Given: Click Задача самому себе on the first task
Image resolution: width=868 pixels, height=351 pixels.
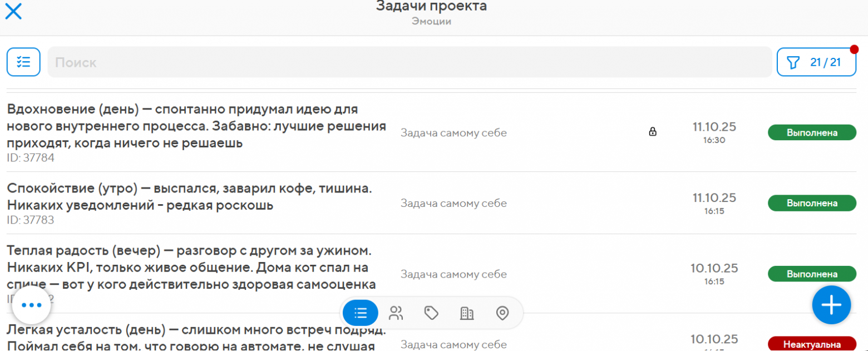Looking at the screenshot, I should click(x=453, y=132).
